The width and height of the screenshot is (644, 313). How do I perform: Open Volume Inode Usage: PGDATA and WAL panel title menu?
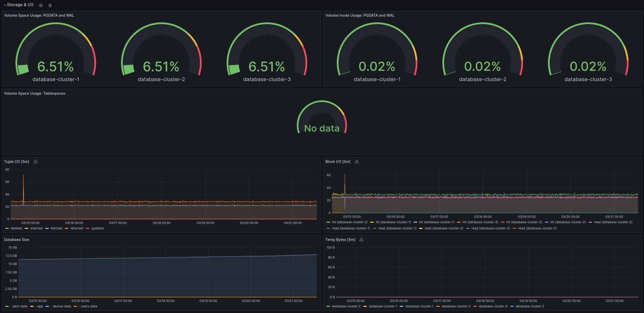click(360, 15)
